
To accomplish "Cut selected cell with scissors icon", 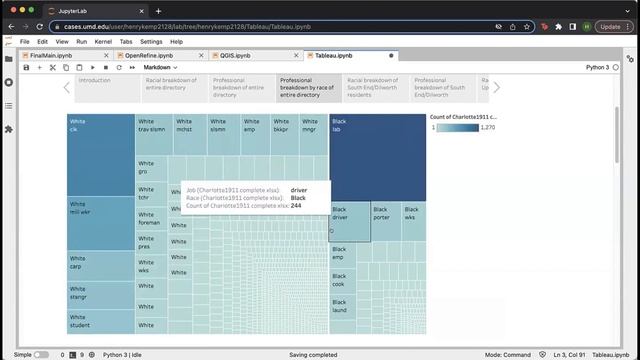I will [53, 67].
